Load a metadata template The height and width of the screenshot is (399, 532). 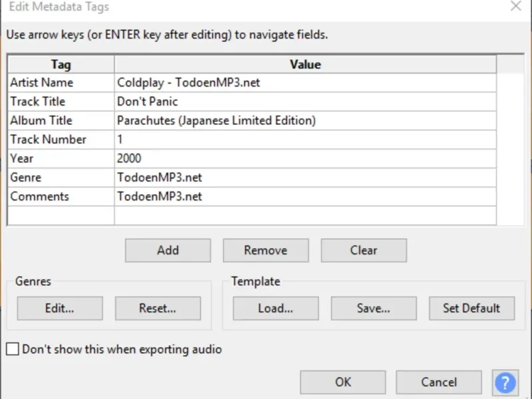pyautogui.click(x=276, y=309)
